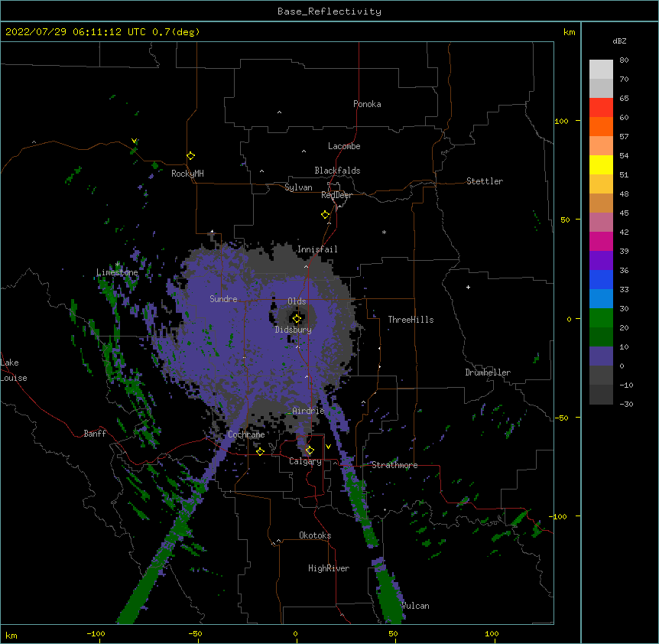The width and height of the screenshot is (659, 644).
Task: Pick the red swatch in the dBZ legend
Action: pyautogui.click(x=601, y=107)
